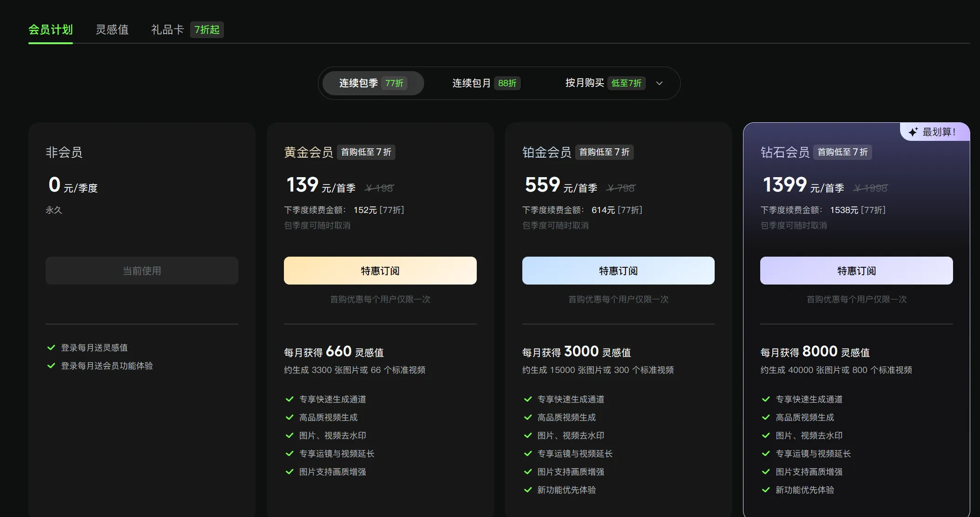Click 钻石会员 checkmark for 专享快速生成通道
Screen dimensions: 980x517
(766, 399)
